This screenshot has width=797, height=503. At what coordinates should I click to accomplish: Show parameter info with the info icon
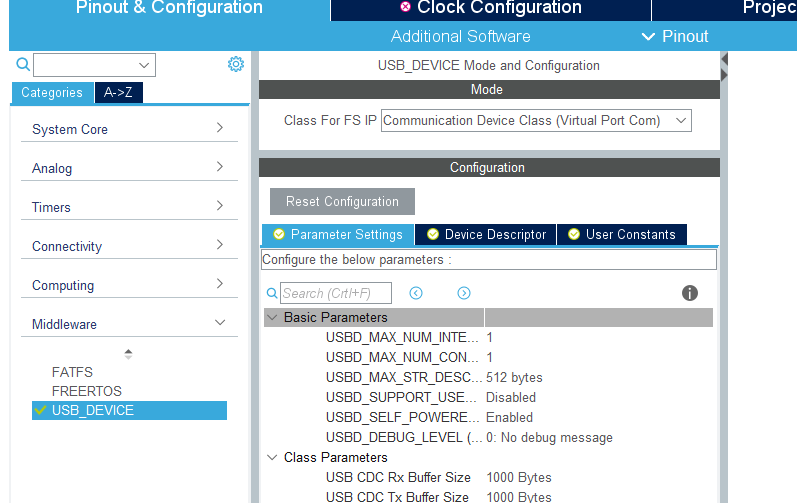pos(690,293)
